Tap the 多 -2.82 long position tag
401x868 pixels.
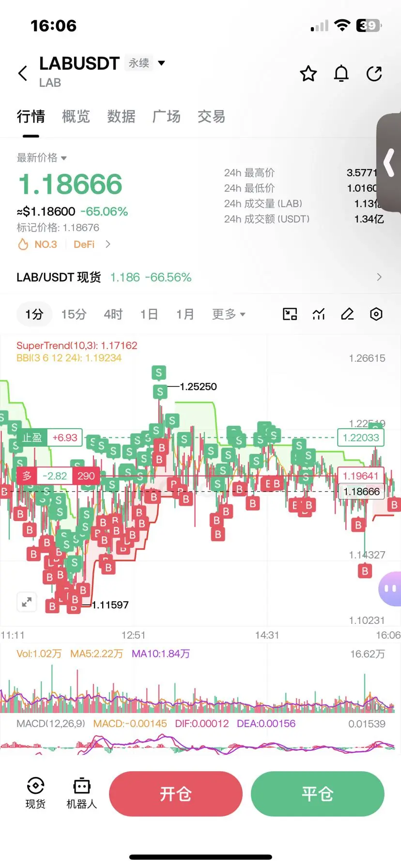coord(44,476)
